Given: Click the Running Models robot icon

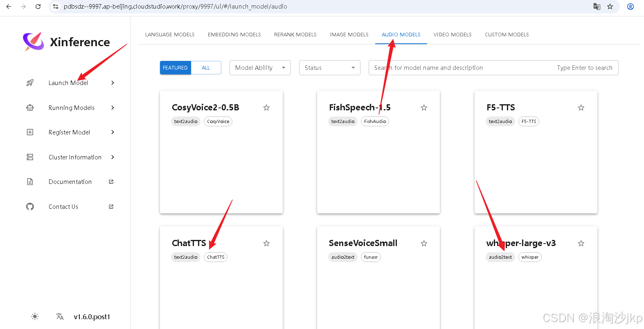Looking at the screenshot, I should tap(30, 107).
